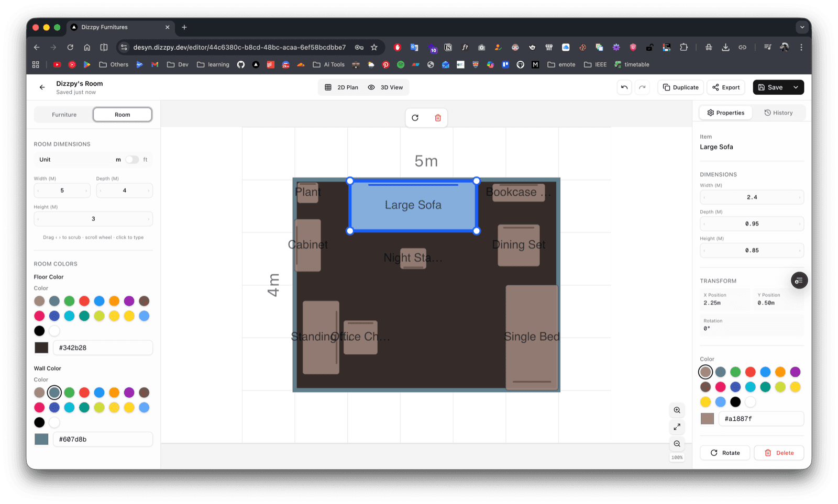
Task: Open the Notion extension icon
Action: tap(448, 47)
